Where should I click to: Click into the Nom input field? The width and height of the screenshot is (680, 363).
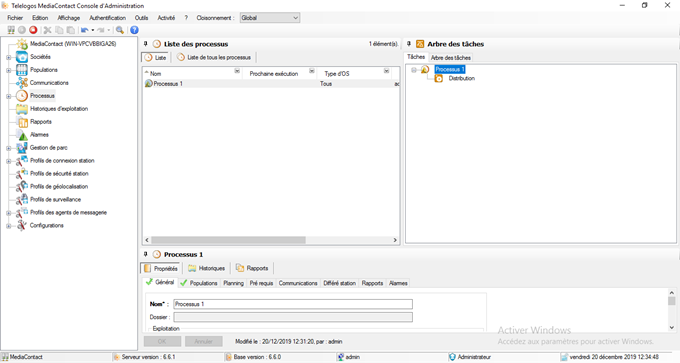tap(293, 304)
